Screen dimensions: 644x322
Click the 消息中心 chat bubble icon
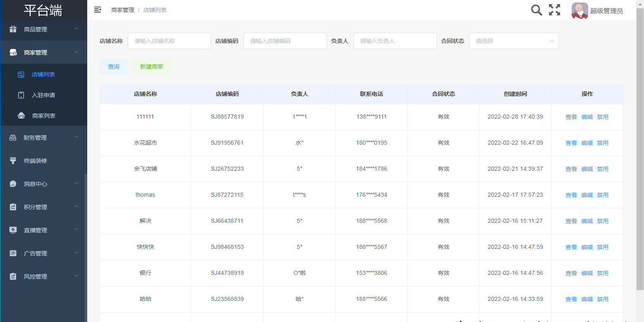coord(13,184)
